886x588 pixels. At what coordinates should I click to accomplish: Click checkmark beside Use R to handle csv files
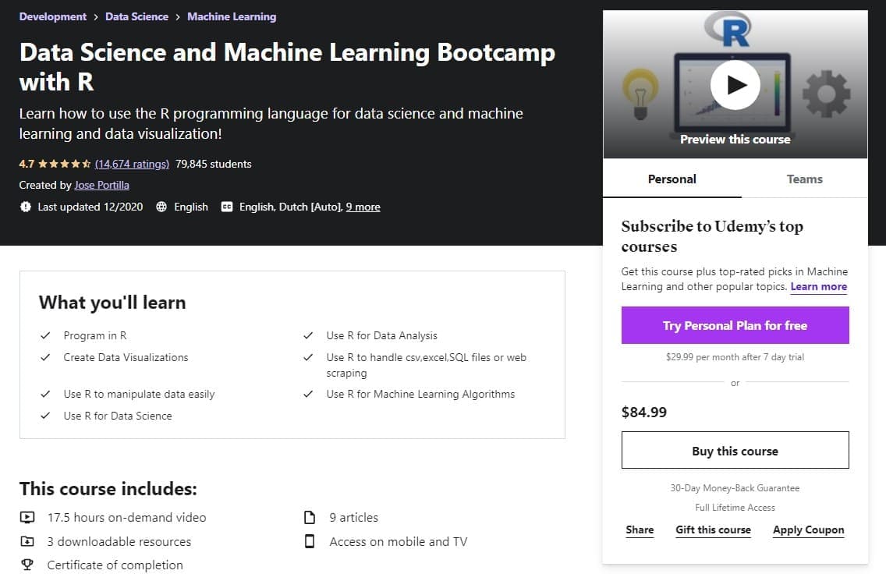308,357
